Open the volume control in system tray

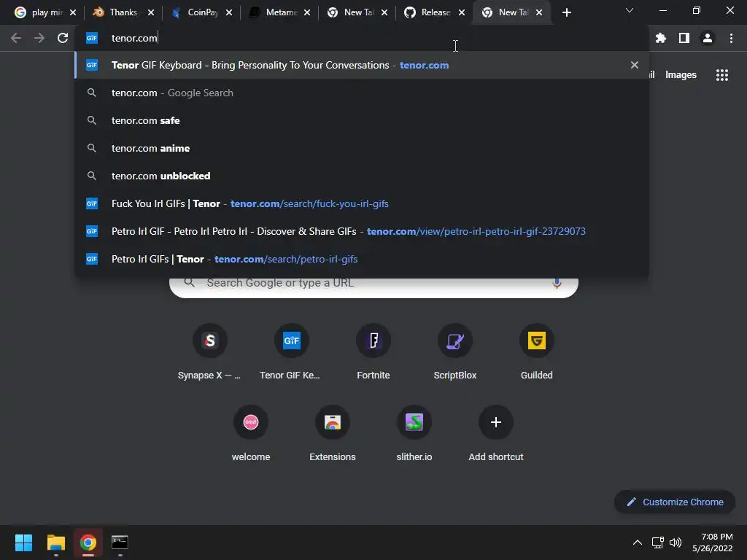[676, 542]
